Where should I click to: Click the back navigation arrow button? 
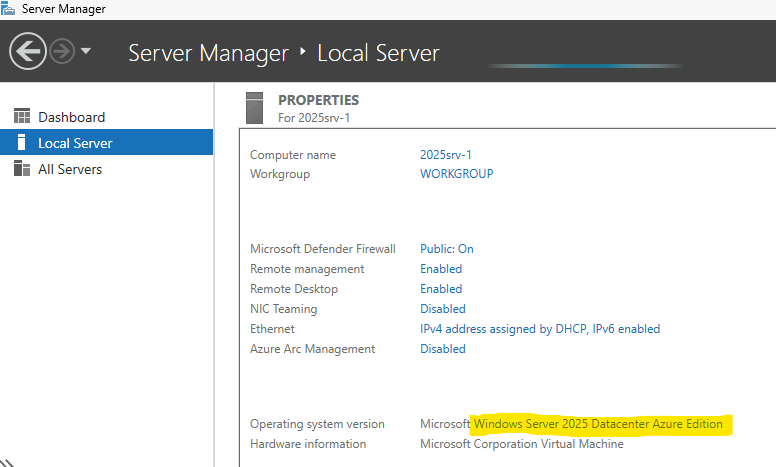point(28,51)
